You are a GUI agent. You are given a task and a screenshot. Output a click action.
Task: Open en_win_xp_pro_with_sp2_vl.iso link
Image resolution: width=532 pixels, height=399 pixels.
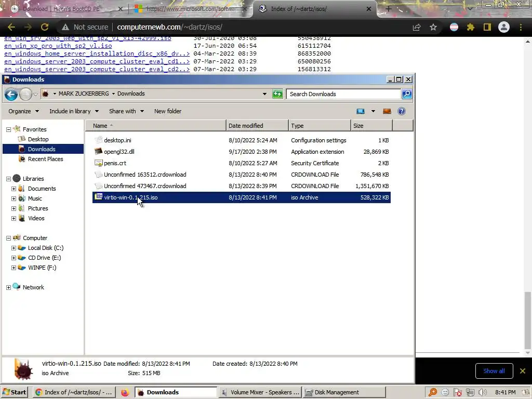pyautogui.click(x=58, y=46)
